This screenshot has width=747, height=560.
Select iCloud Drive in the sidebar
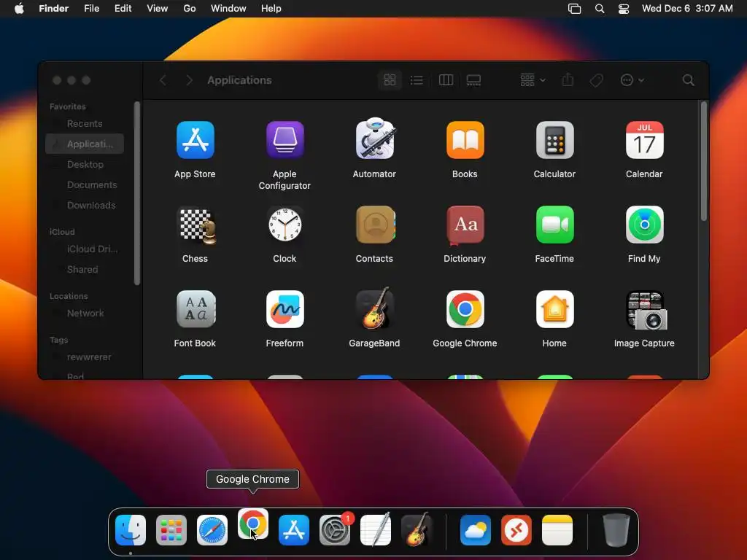click(85, 249)
